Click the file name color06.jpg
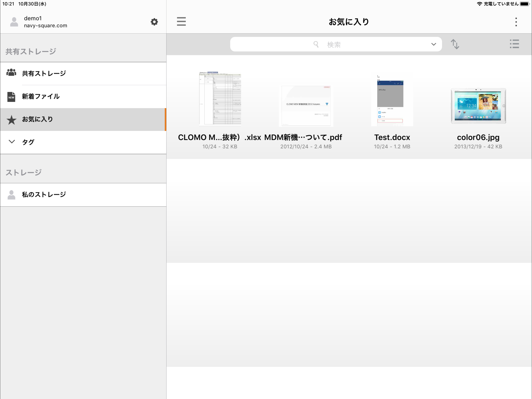 (478, 137)
